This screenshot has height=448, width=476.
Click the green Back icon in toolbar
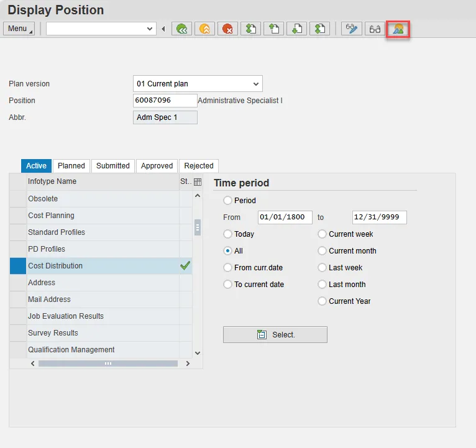click(181, 29)
